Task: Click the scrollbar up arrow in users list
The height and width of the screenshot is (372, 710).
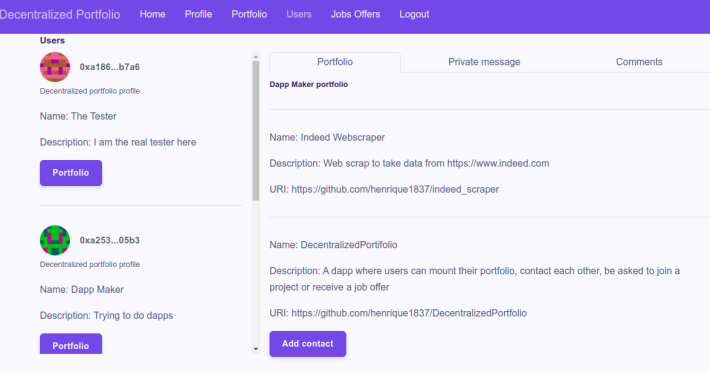Action: click(256, 57)
